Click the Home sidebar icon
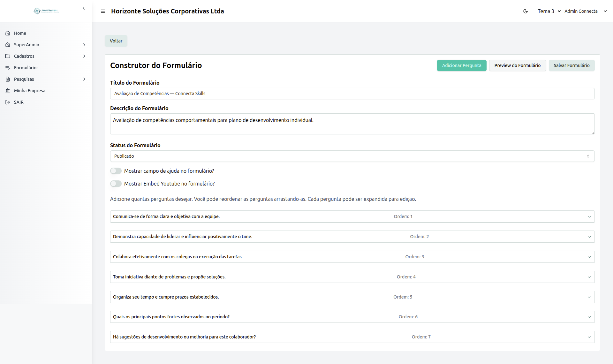Screen dimensions: 613x364 tap(8, 33)
